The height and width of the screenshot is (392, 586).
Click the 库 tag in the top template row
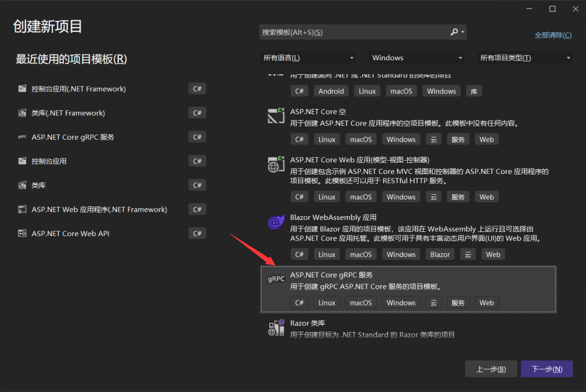coord(474,91)
